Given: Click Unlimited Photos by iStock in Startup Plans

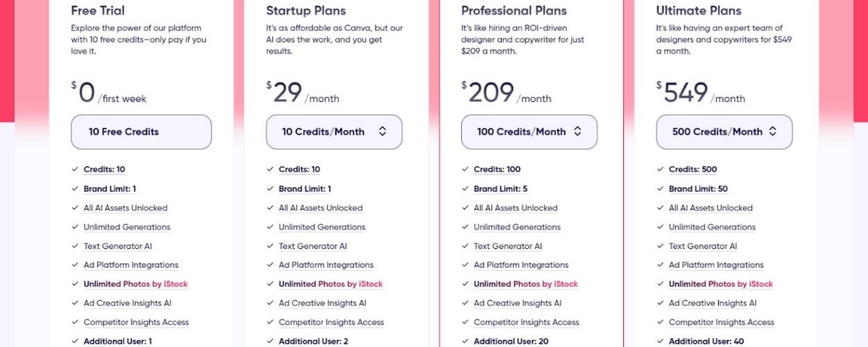Looking at the screenshot, I should pos(330,284).
